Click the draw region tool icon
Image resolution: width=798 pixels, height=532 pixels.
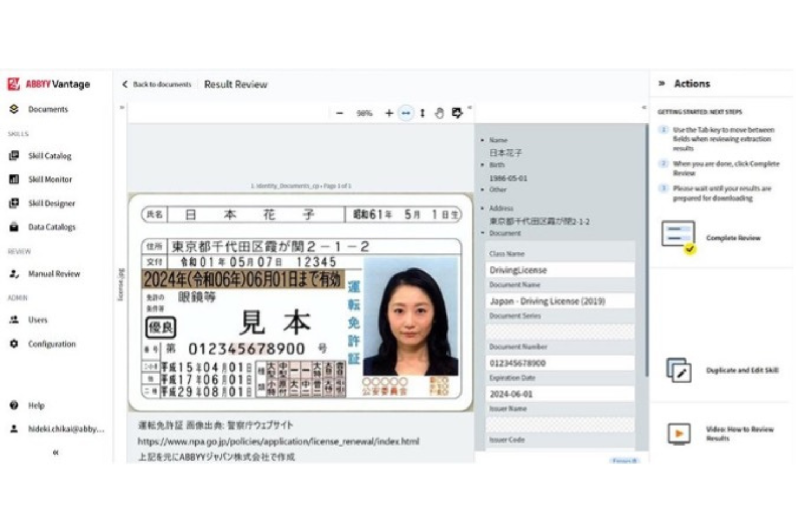(x=457, y=113)
